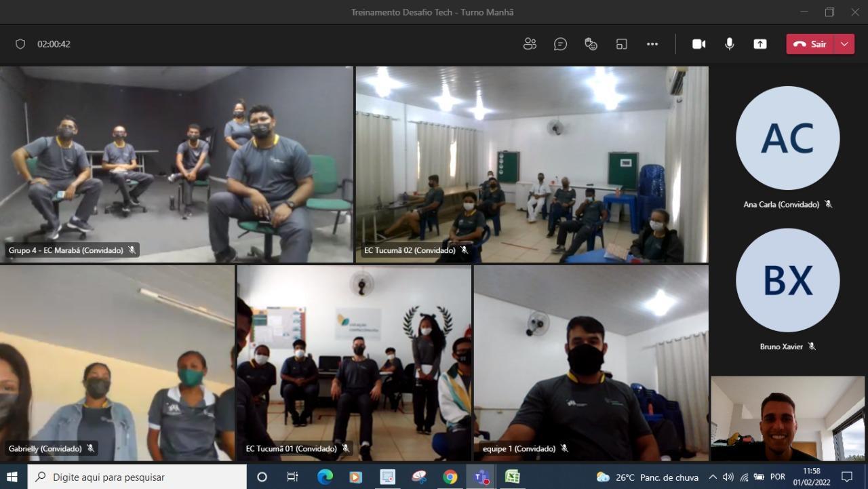The image size is (868, 489).
Task: Click the EC Tucumã 02 (Convidado) label
Action: (x=410, y=250)
